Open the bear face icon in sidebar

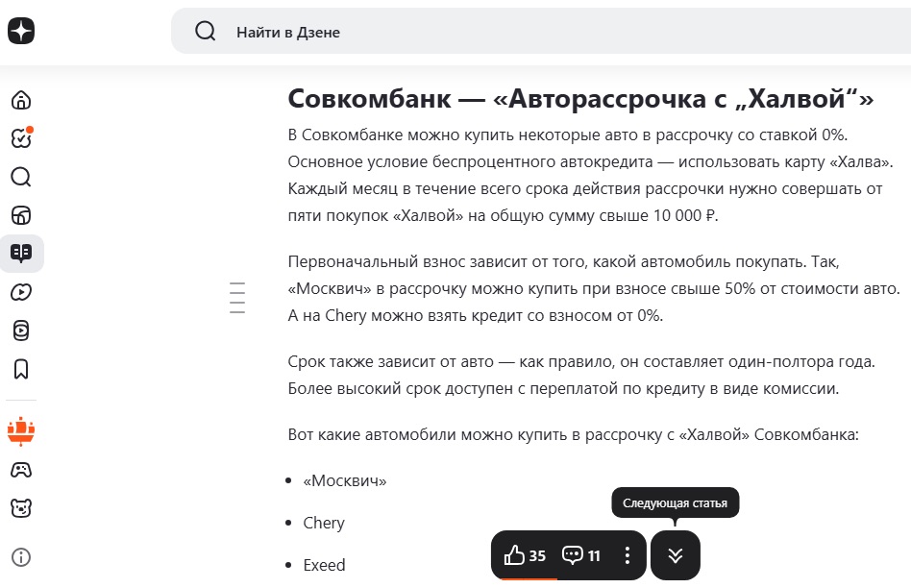[21, 508]
